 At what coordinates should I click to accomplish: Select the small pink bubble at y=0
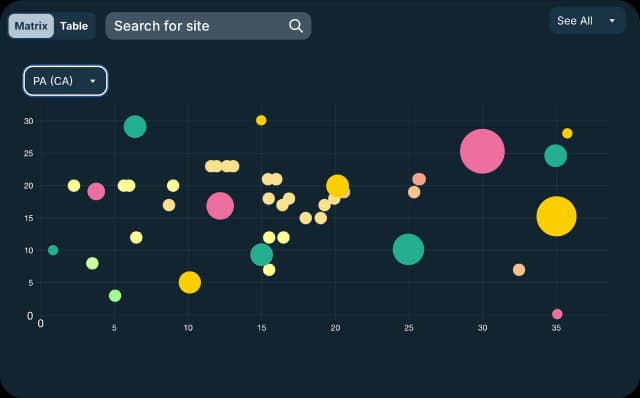coord(557,314)
